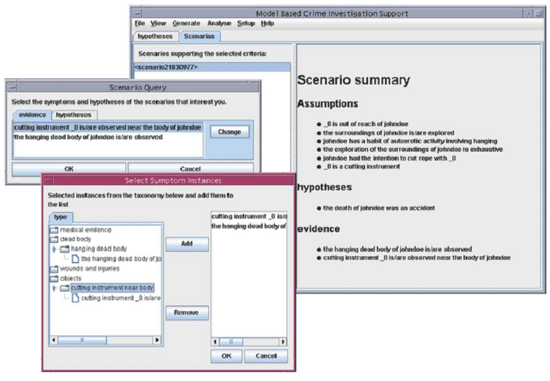Select the objects tree item
This screenshot has width=550, height=381.
(x=71, y=279)
